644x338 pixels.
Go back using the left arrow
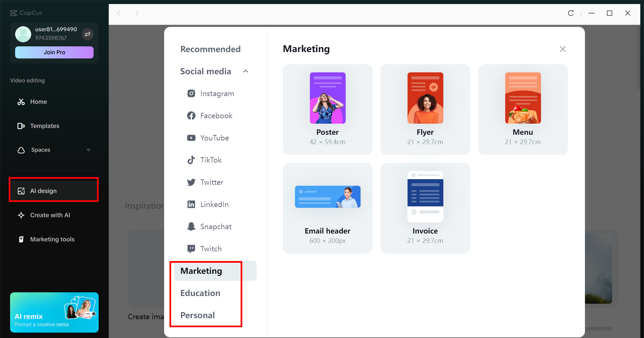pyautogui.click(x=119, y=13)
